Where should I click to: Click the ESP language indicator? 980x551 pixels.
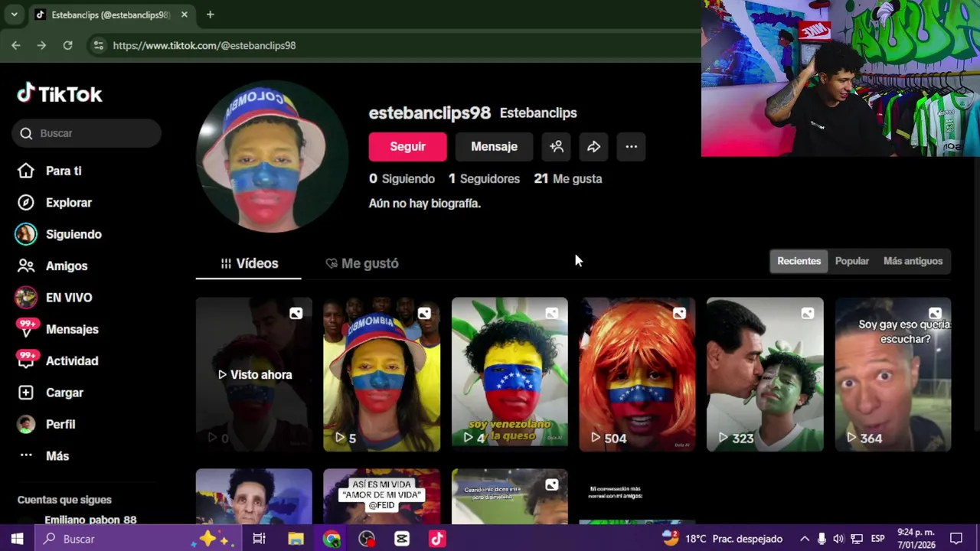pos(878,539)
